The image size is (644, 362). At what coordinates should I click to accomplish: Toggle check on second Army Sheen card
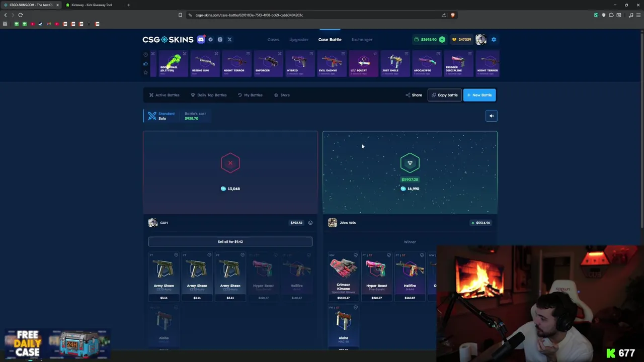tap(209, 255)
